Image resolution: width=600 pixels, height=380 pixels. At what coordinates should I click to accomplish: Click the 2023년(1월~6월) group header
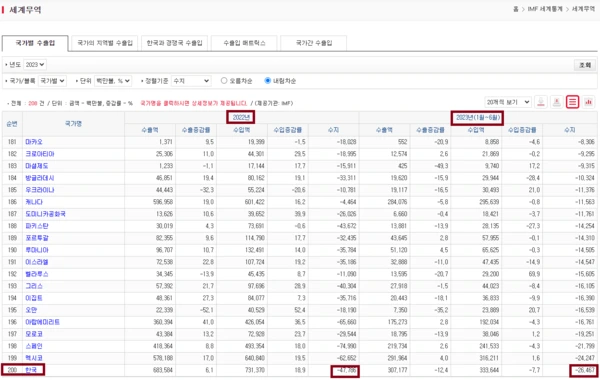(x=477, y=117)
